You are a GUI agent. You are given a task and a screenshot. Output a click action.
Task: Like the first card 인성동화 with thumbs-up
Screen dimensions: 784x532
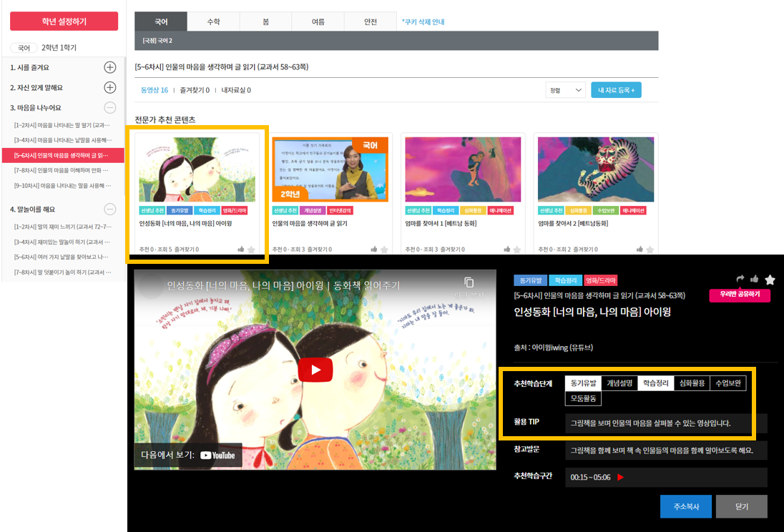click(241, 249)
